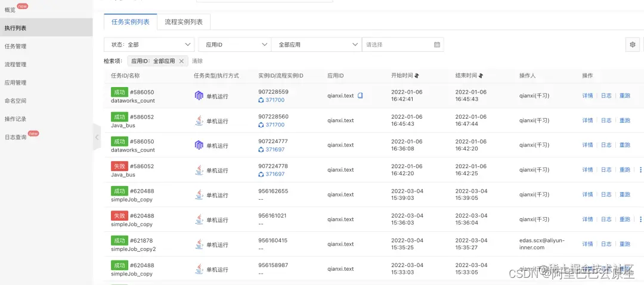Open more actions for instance 907224778
Screen dimensions: 644x285
click(x=640, y=169)
